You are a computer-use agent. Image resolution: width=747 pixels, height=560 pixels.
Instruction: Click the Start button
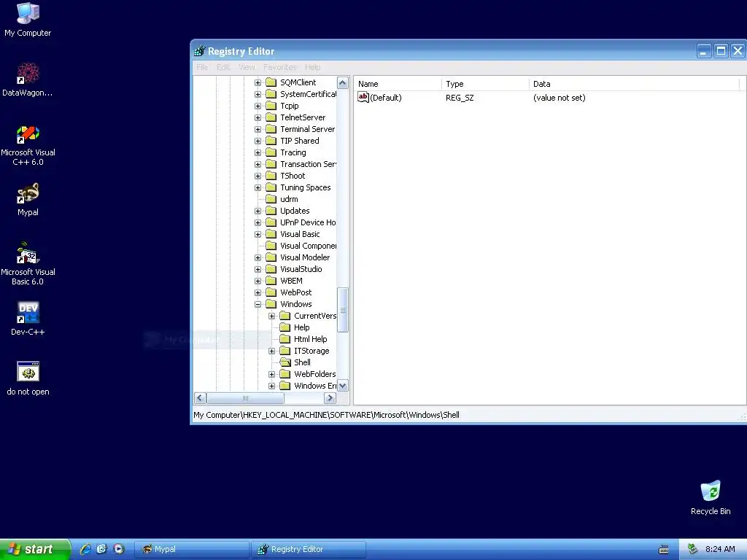tap(34, 549)
